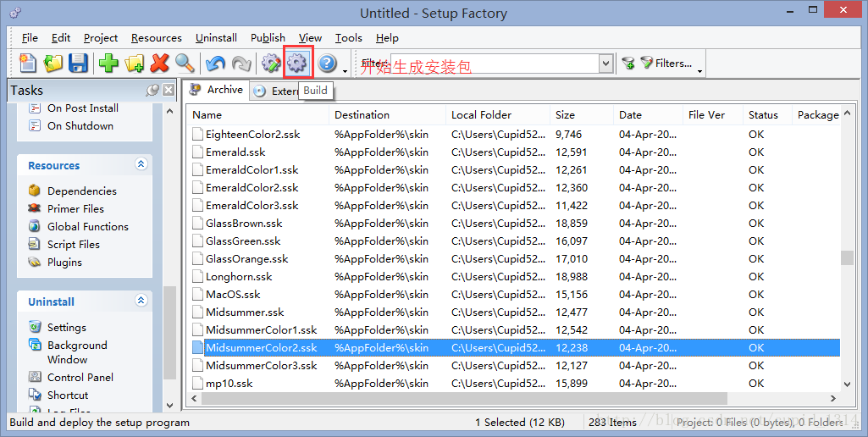Click file list horizontal scrollbar right arrow
868x437 pixels.
(833, 398)
